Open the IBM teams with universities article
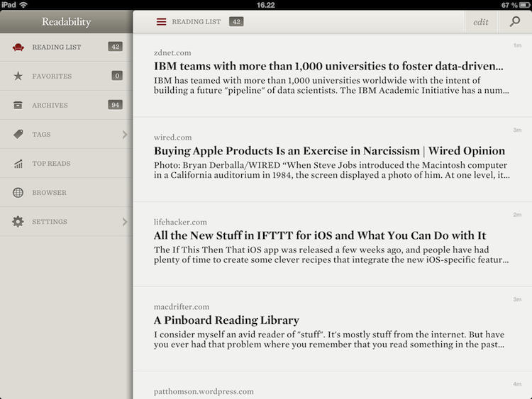The height and width of the screenshot is (399, 532). [x=333, y=75]
